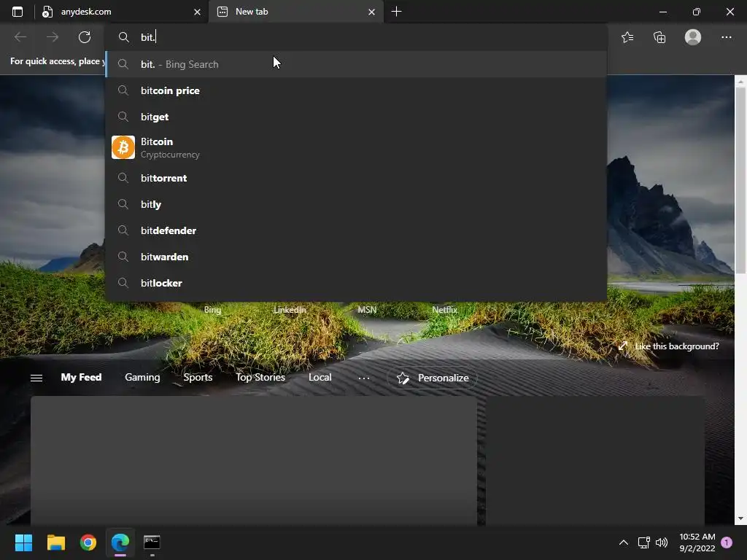Close the New tab tab

[x=371, y=12]
